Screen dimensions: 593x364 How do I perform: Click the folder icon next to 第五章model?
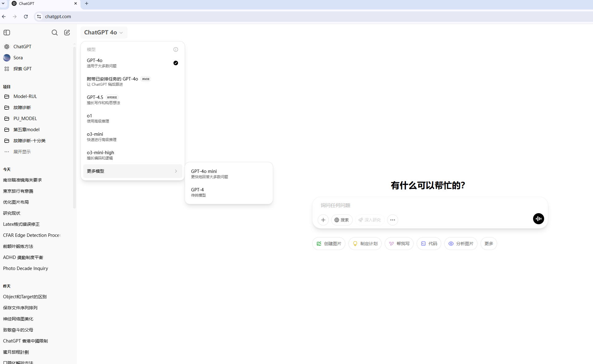pyautogui.click(x=7, y=130)
